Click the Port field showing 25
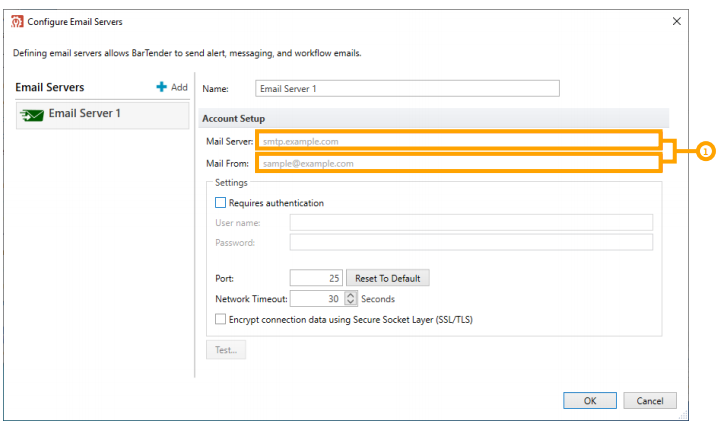The image size is (721, 429). (316, 278)
